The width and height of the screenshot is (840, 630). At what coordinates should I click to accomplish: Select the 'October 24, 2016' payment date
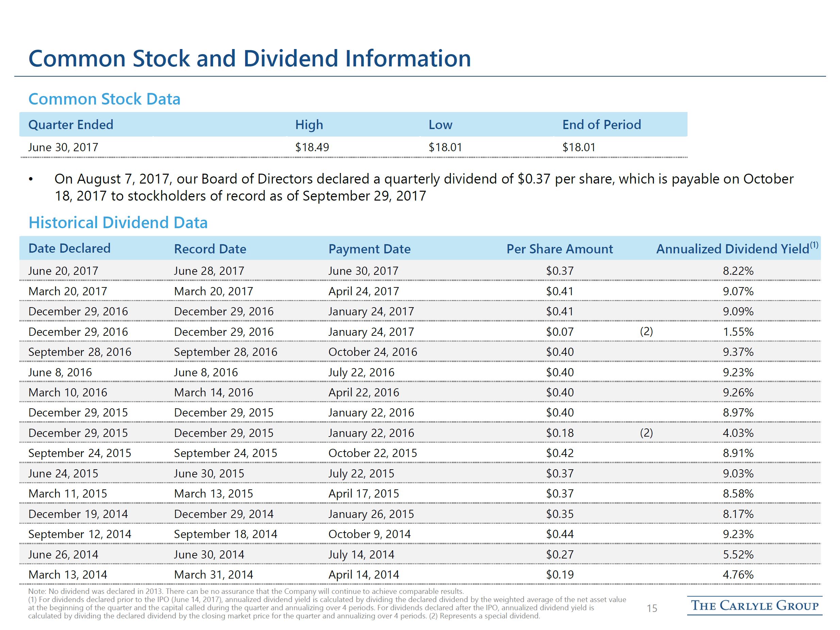[373, 352]
